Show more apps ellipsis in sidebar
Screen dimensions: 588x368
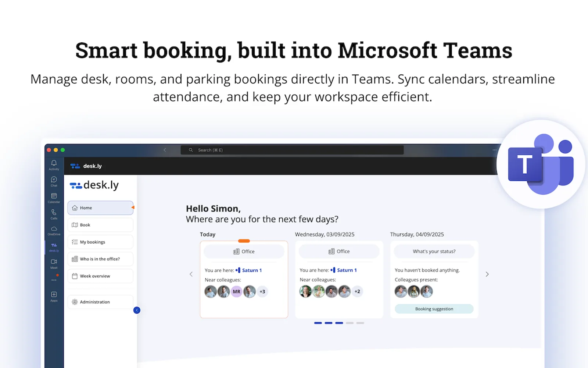tap(54, 280)
